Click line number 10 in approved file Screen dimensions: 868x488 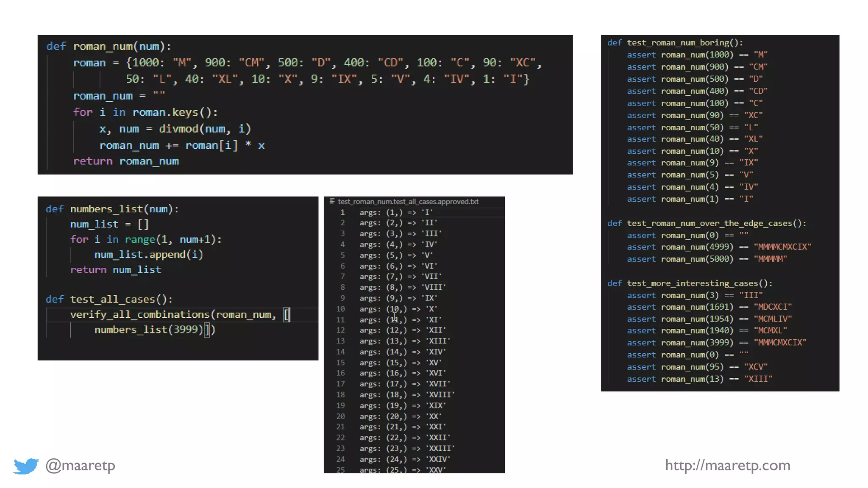[x=340, y=309]
